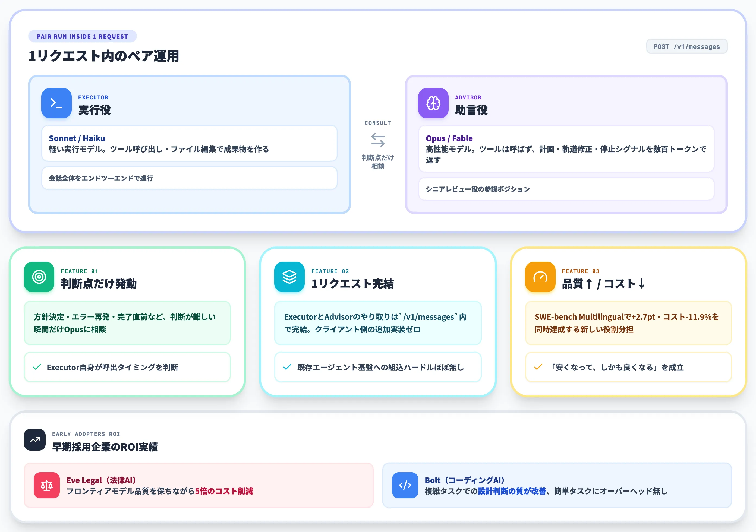The width and height of the screenshot is (756, 532).
Task: Click the 実行役 heading
Action: [94, 110]
